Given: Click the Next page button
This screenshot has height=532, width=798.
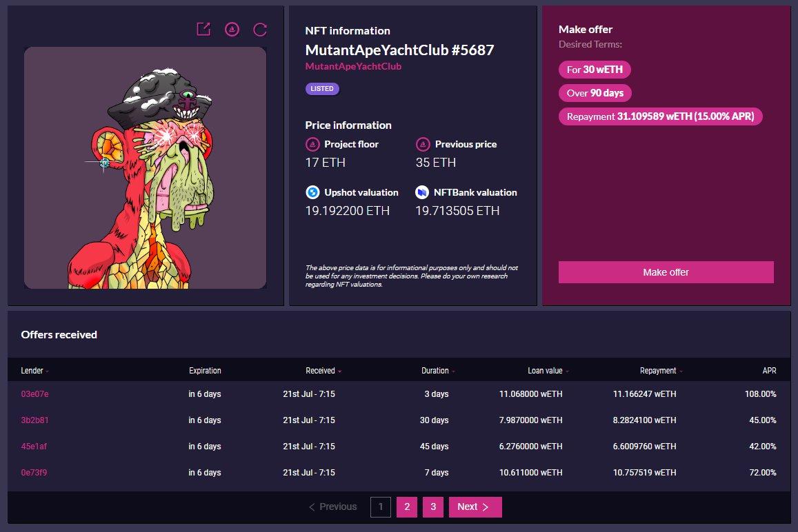Looking at the screenshot, I should (475, 507).
